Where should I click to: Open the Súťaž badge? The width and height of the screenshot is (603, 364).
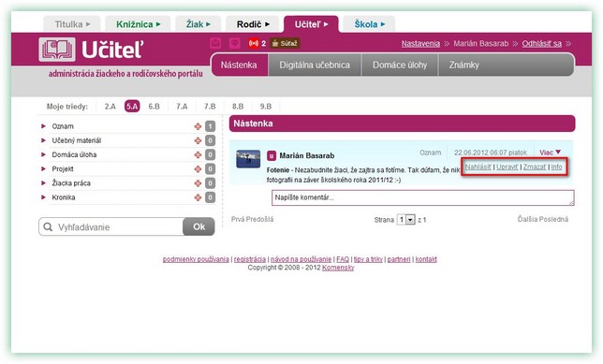point(285,43)
